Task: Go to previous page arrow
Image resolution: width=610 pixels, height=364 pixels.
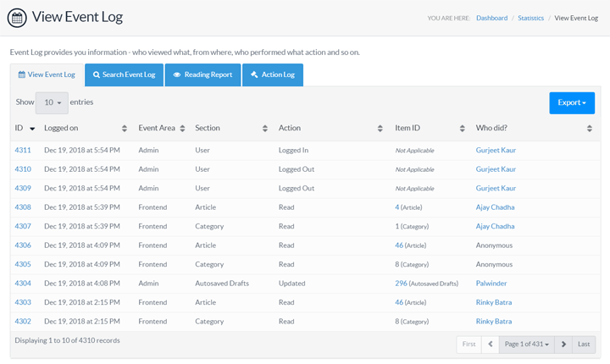Action: tap(490, 344)
